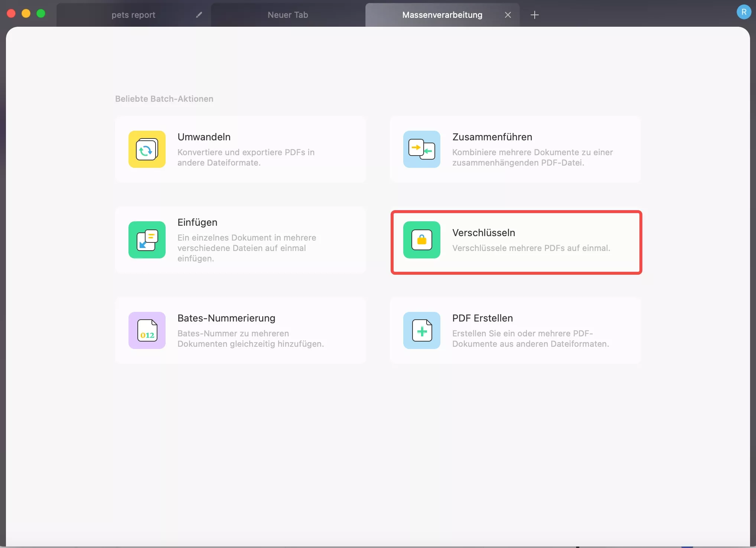Click 'Bates-Nummer zu mehreren' description text
756x548 pixels.
[x=251, y=339]
